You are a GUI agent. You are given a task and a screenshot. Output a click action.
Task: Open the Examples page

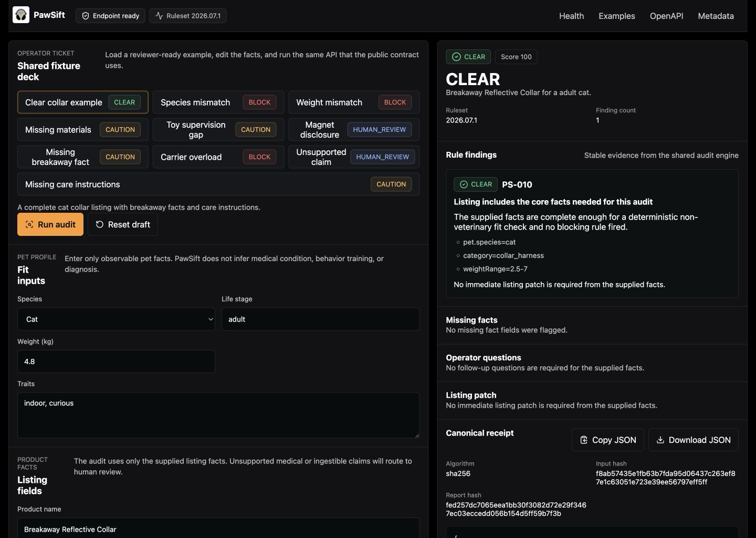click(x=617, y=16)
